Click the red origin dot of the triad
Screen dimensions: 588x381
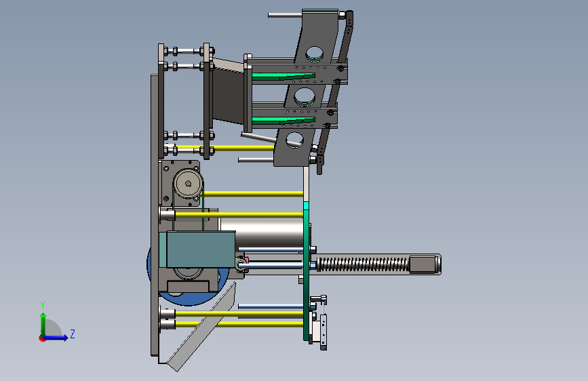pos(42,338)
